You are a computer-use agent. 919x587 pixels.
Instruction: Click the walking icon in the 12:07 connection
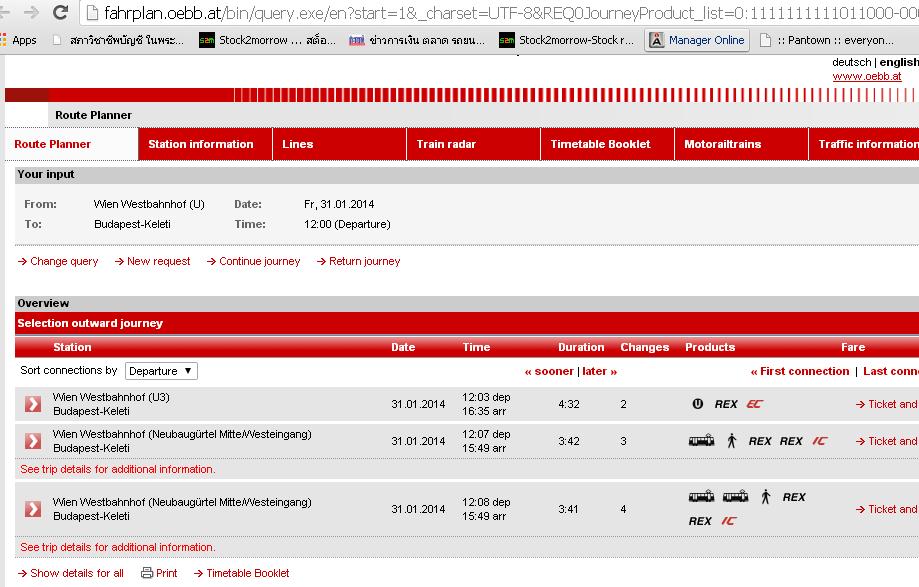point(731,441)
